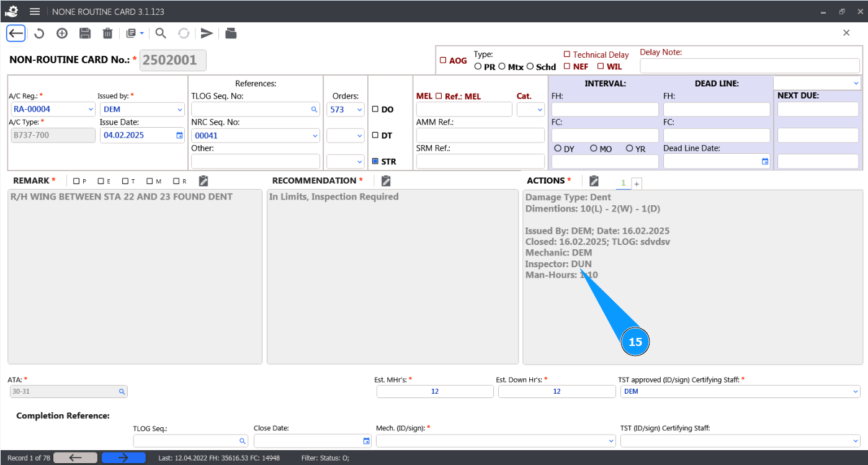Click the search magnifier toolbar icon
The width and height of the screenshot is (868, 465).
click(x=161, y=33)
